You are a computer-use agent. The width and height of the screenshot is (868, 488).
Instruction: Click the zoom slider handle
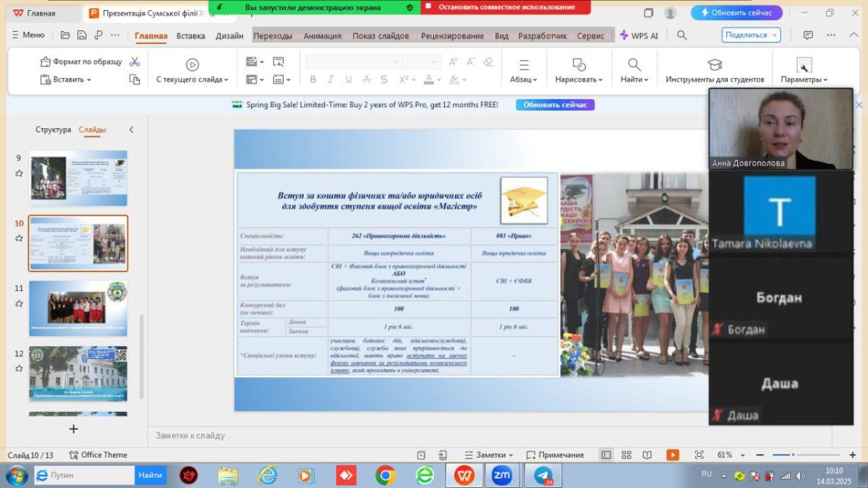(793, 455)
